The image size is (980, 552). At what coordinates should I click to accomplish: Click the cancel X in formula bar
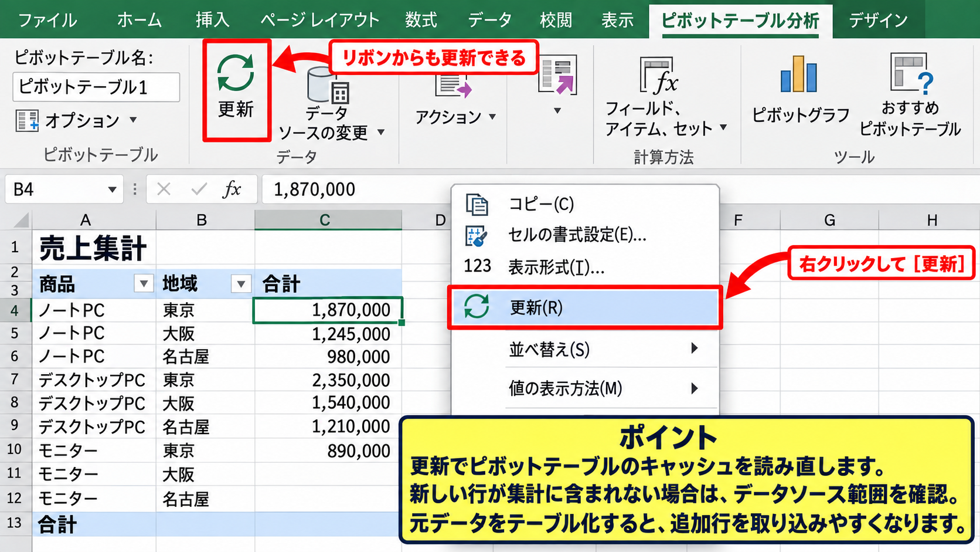pyautogui.click(x=164, y=189)
